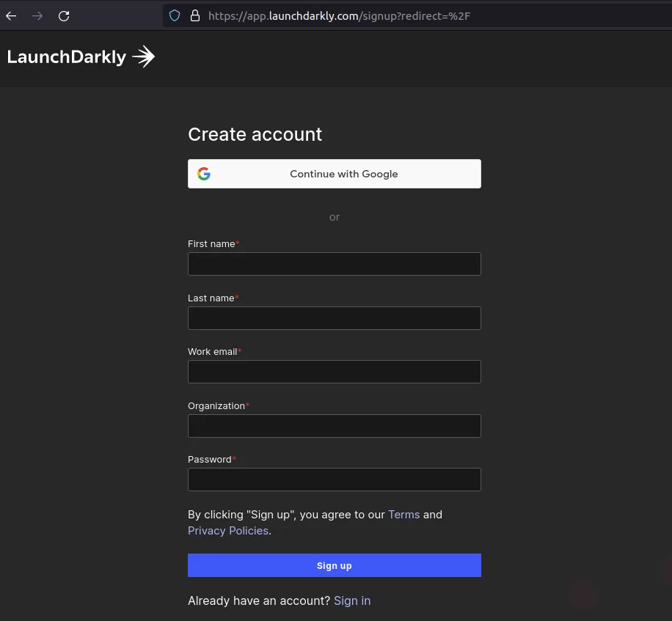Click the Work email label

(213, 352)
